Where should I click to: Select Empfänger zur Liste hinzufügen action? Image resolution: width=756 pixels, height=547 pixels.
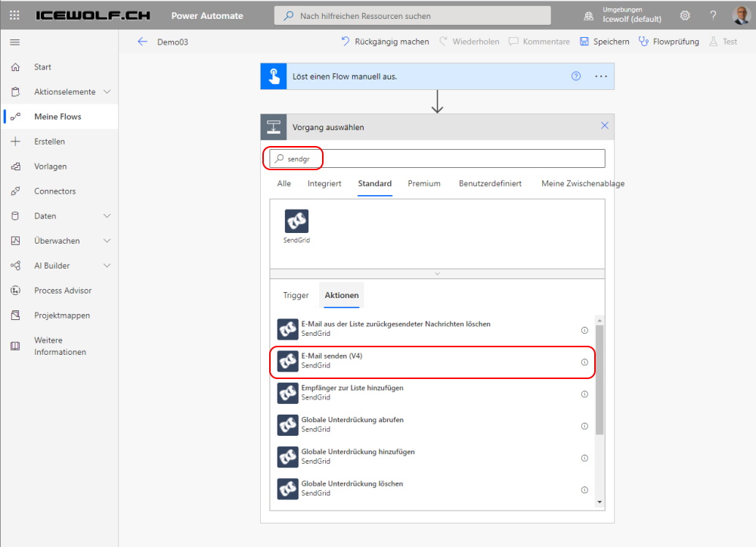pos(432,394)
